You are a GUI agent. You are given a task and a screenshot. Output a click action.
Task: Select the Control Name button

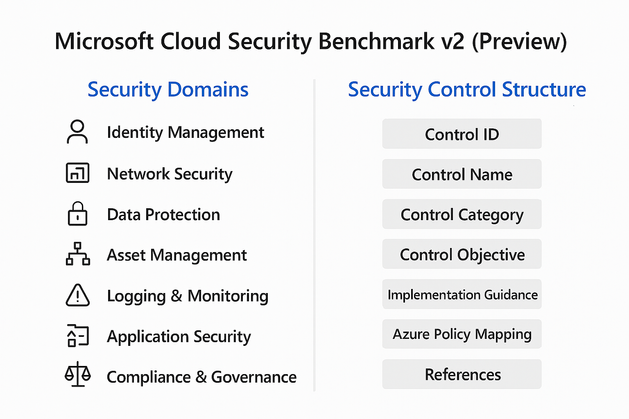pos(462,174)
